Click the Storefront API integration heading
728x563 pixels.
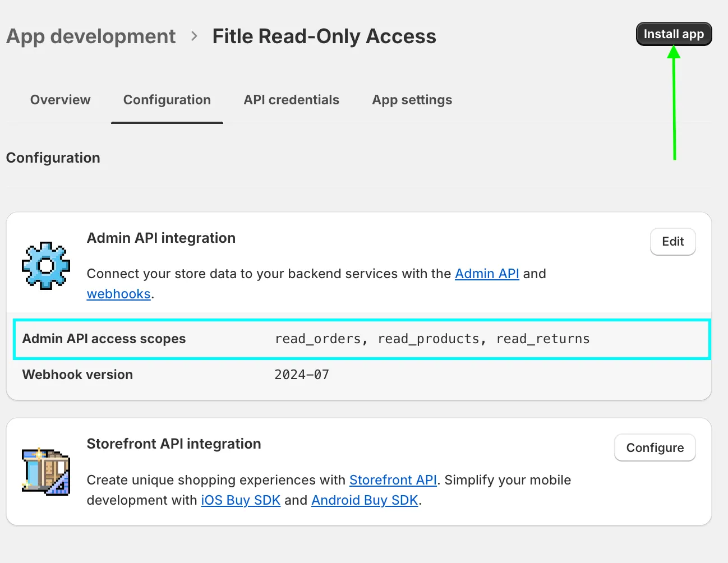pyautogui.click(x=174, y=444)
